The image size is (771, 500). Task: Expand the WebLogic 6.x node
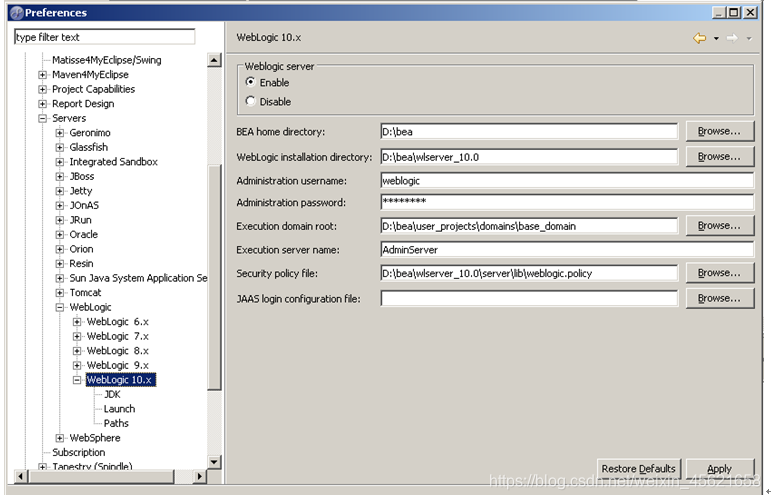tap(77, 322)
